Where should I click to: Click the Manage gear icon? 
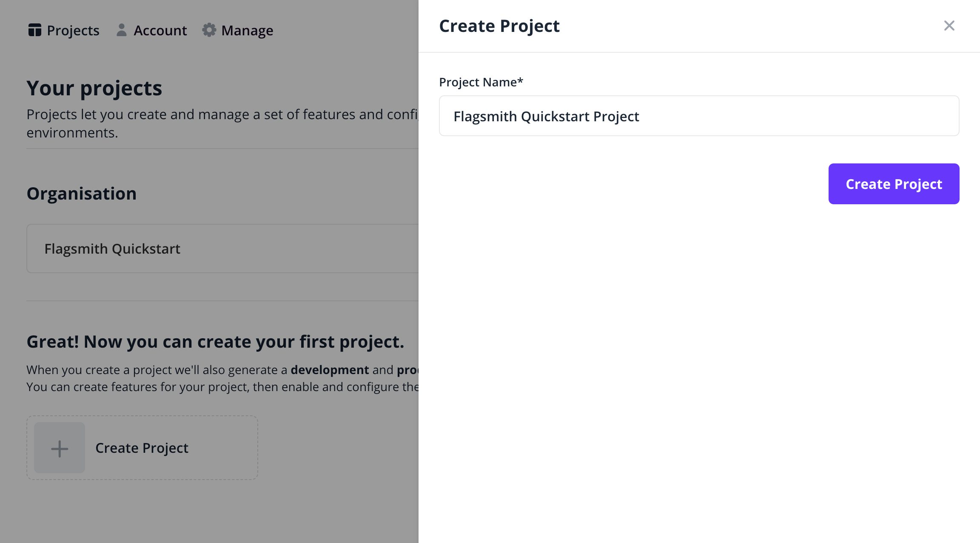pos(209,30)
